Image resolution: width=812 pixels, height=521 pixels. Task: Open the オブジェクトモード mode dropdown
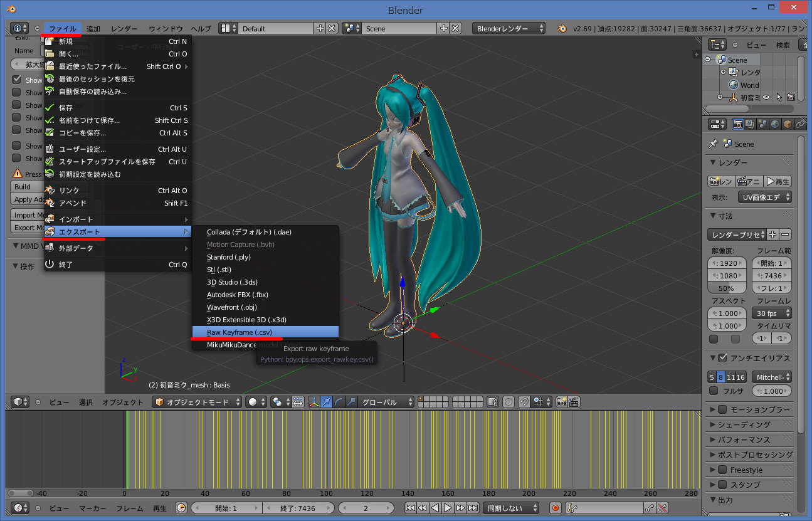click(x=198, y=402)
